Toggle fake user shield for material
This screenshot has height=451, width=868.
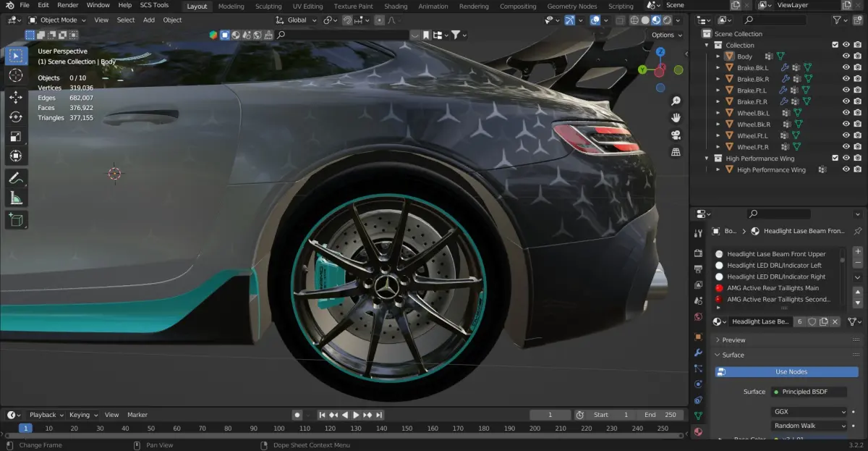pos(812,321)
